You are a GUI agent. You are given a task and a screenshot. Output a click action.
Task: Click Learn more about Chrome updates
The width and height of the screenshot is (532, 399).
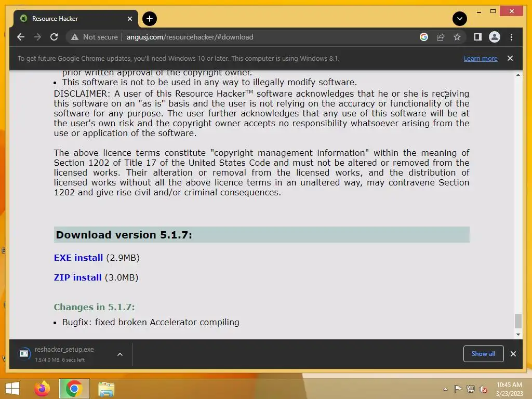click(x=481, y=58)
